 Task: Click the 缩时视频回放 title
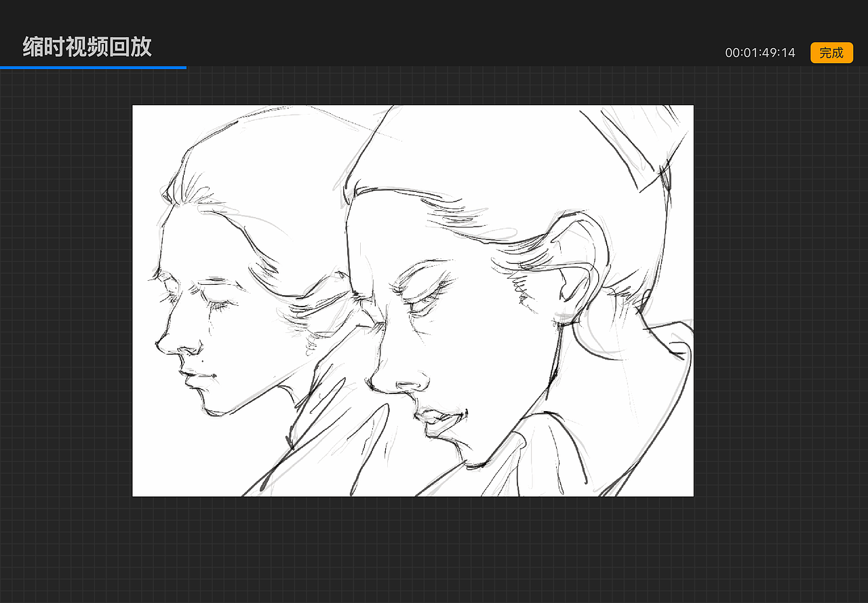click(x=87, y=47)
